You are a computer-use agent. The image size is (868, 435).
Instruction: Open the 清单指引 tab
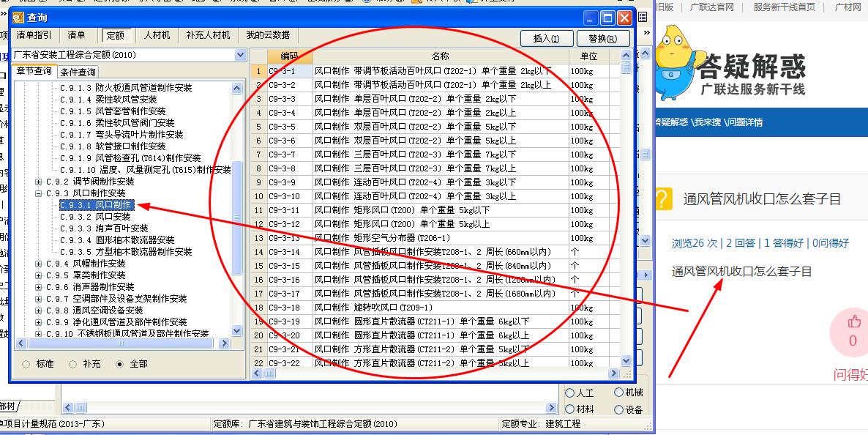pos(34,35)
